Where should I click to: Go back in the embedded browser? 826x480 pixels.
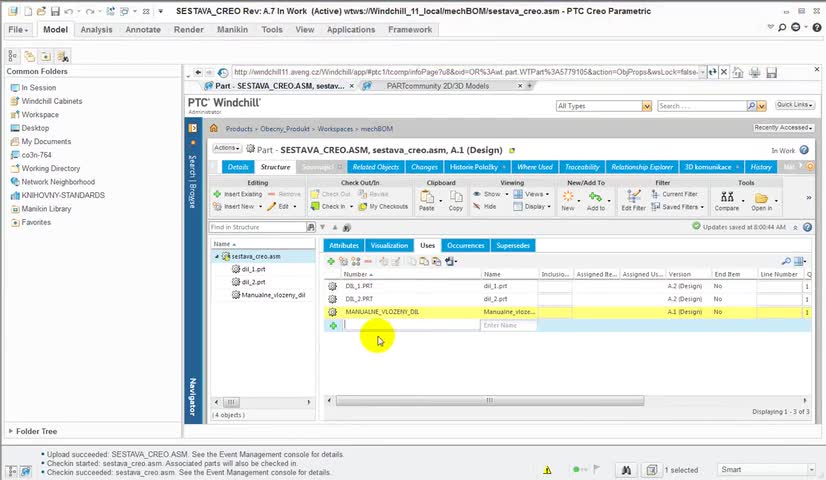coord(198,72)
